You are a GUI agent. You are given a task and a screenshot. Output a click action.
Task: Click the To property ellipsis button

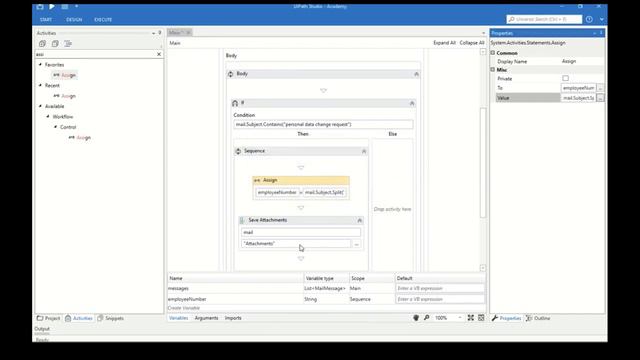click(600, 88)
